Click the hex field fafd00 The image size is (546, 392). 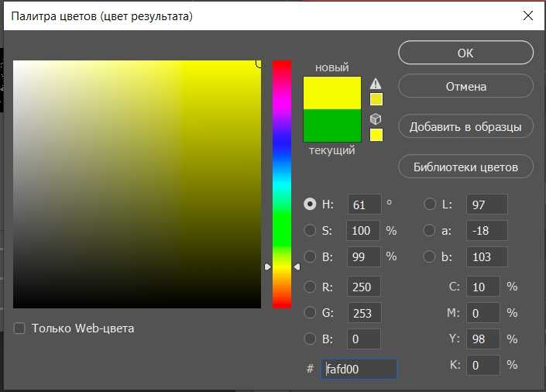pyautogui.click(x=359, y=369)
